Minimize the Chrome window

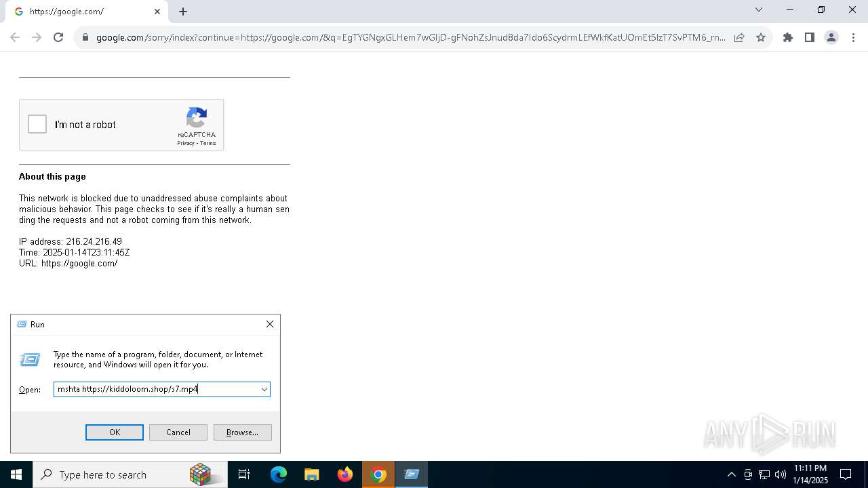790,9
